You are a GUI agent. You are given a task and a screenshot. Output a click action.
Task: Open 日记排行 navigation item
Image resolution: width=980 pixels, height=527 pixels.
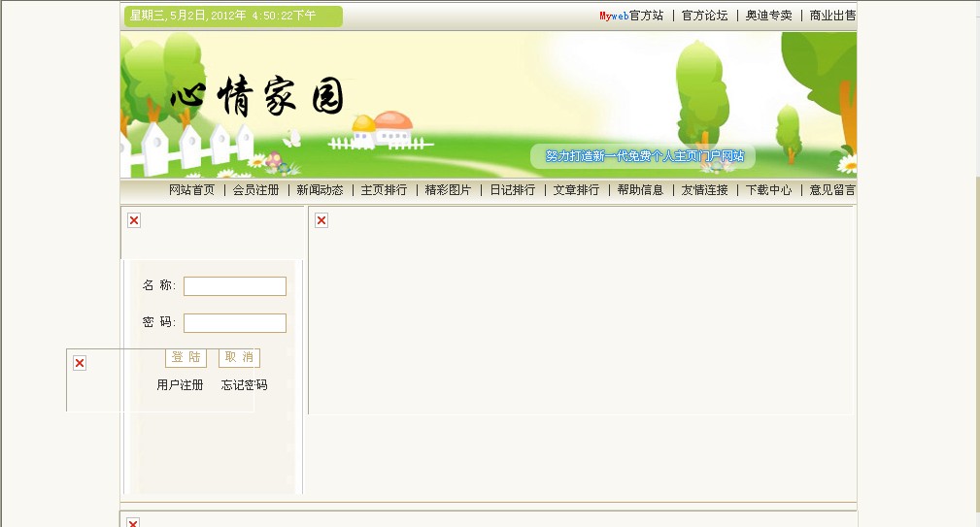coord(513,190)
